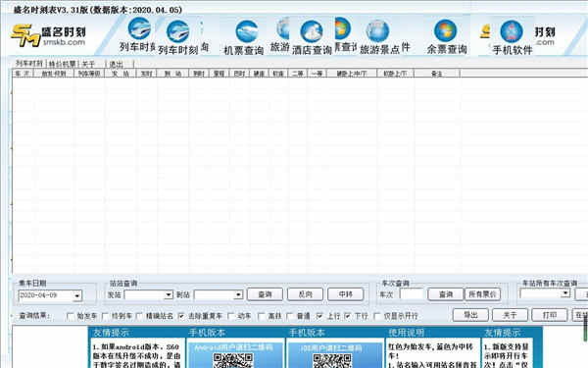Image resolution: width=588 pixels, height=368 pixels.
Task: Click the second 列车时刻 train timetable icon
Action: pos(177,31)
